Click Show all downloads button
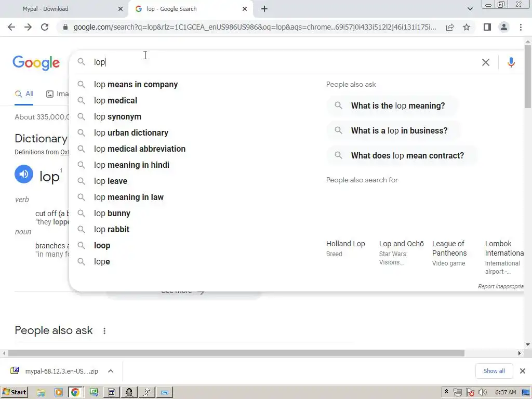The width and height of the screenshot is (532, 399). click(x=494, y=371)
